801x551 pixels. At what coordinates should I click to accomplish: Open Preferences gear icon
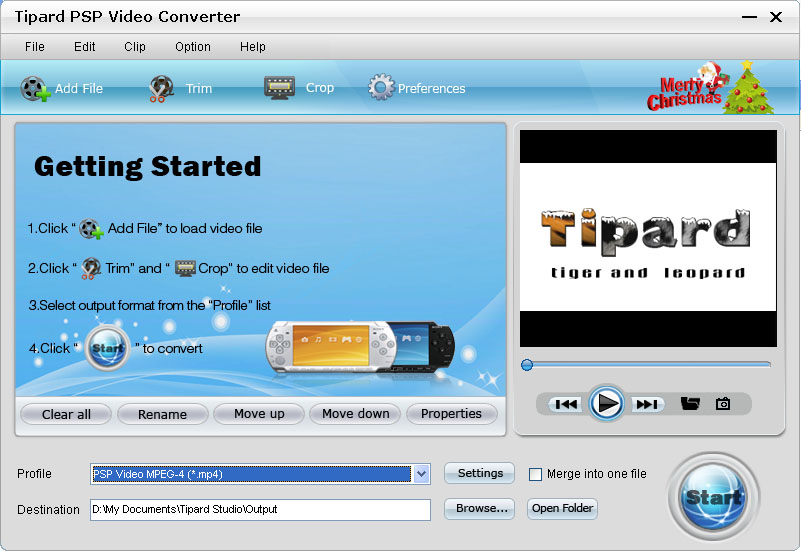click(x=381, y=87)
